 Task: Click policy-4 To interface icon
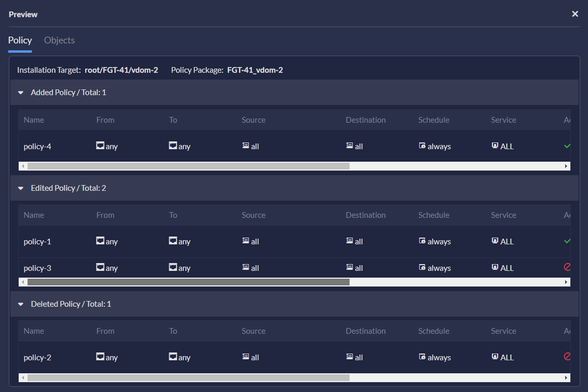[173, 146]
